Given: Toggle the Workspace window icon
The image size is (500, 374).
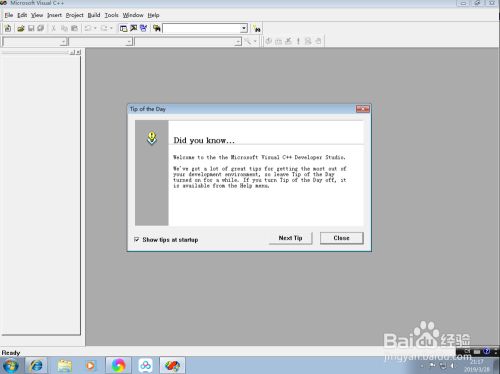Looking at the screenshot, I should [x=123, y=28].
